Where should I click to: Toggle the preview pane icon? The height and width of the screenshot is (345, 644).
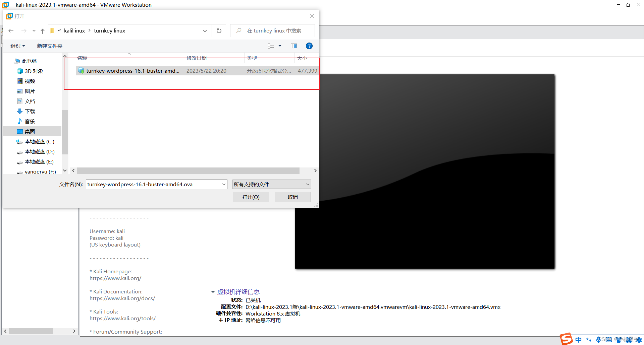(x=294, y=46)
